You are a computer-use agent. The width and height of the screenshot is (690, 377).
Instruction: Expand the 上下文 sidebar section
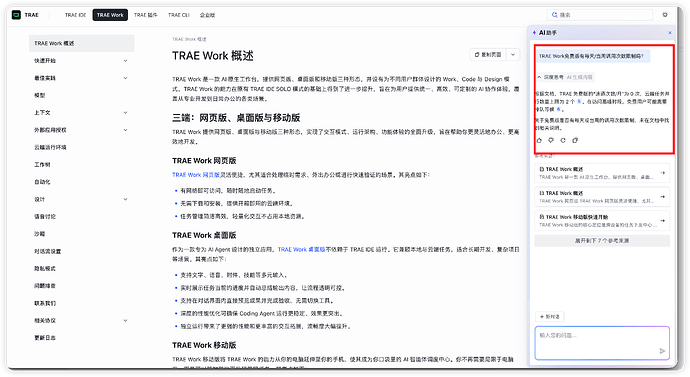click(125, 113)
